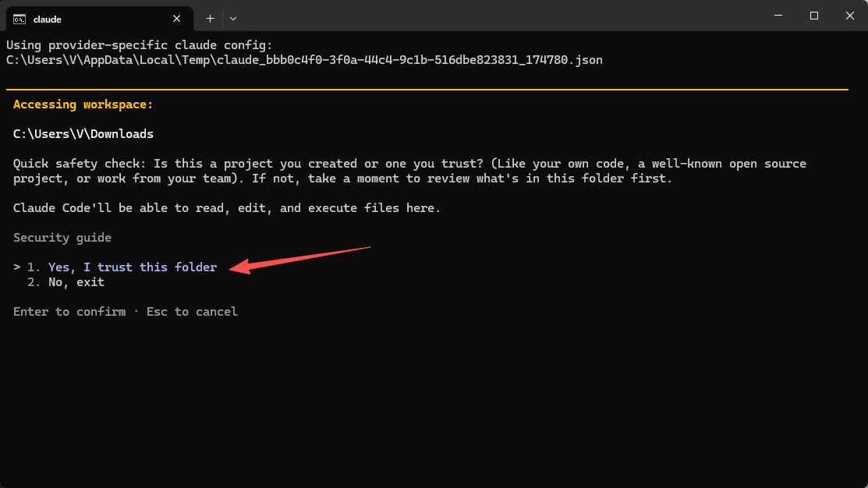The height and width of the screenshot is (488, 868).
Task: Click the "Claude Code'll be able to read" line
Action: click(227, 208)
